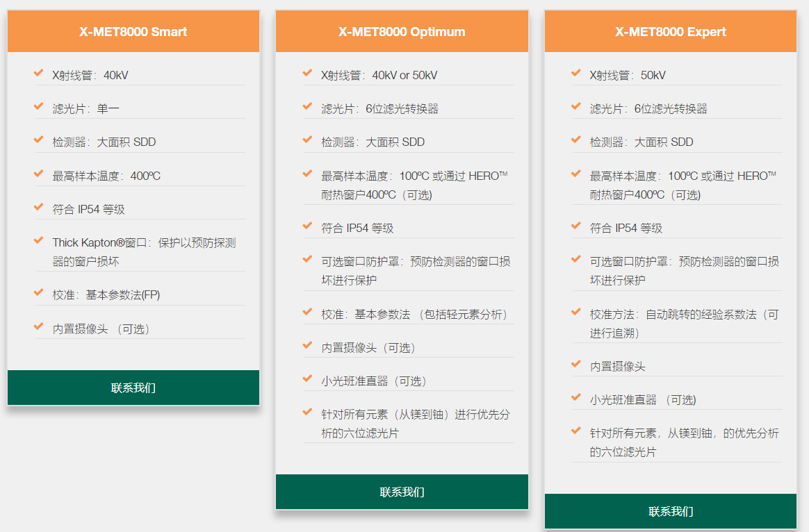Select the X-MET8000 Smart card header
The width and height of the screenshot is (809, 532).
[133, 31]
